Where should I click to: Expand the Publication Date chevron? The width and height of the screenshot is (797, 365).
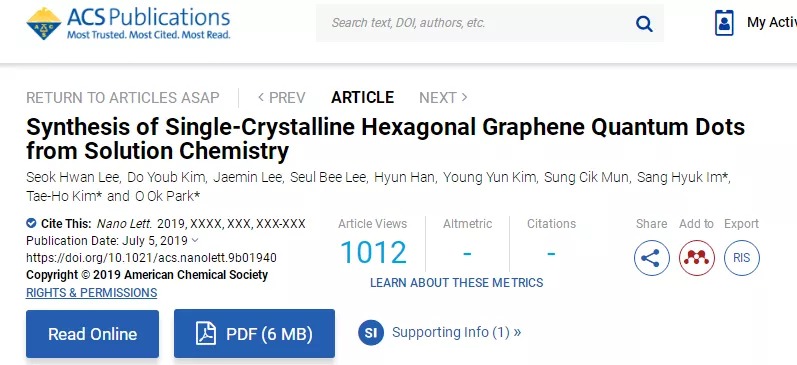196,240
